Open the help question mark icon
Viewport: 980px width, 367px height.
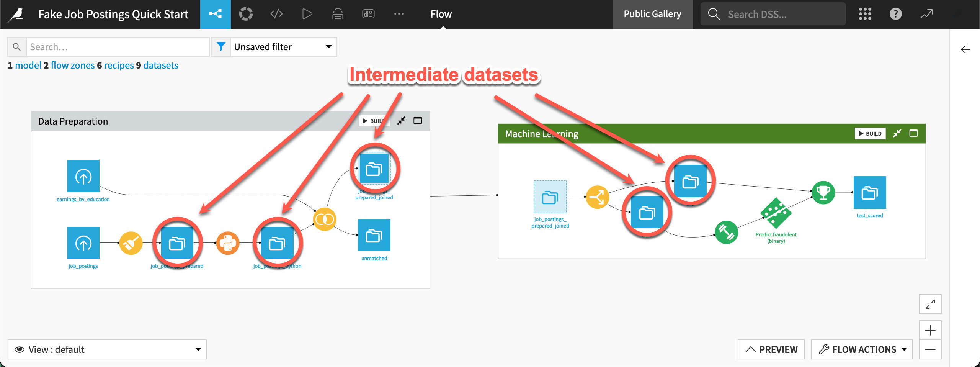point(895,14)
